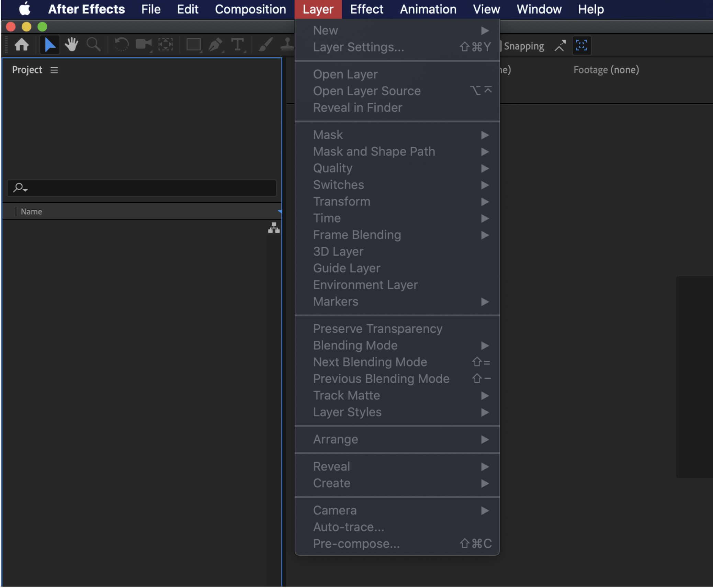Select the Zoom magnifier tool
The height and width of the screenshot is (588, 713).
pyautogui.click(x=93, y=45)
